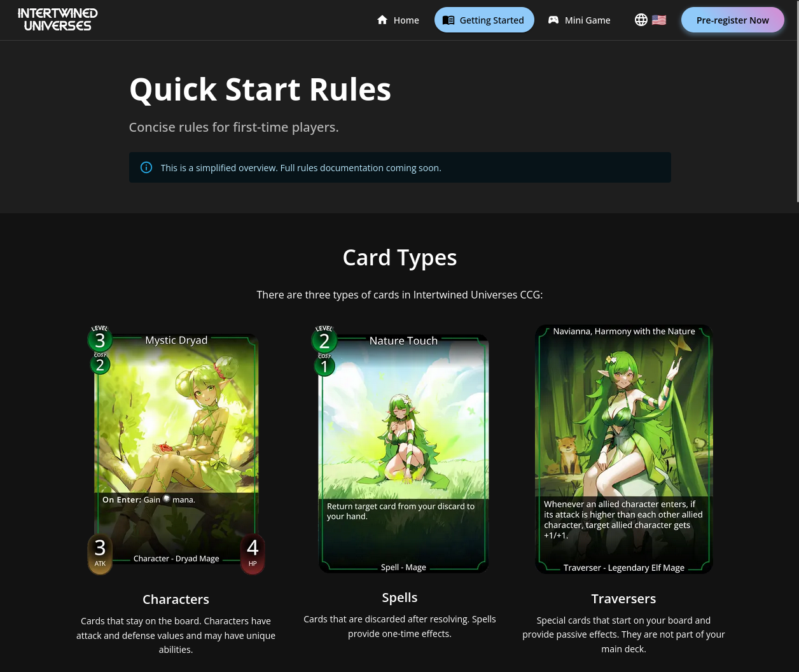This screenshot has width=799, height=672.
Task: Click the gamepad icon beside Mini Game
Action: (x=553, y=20)
